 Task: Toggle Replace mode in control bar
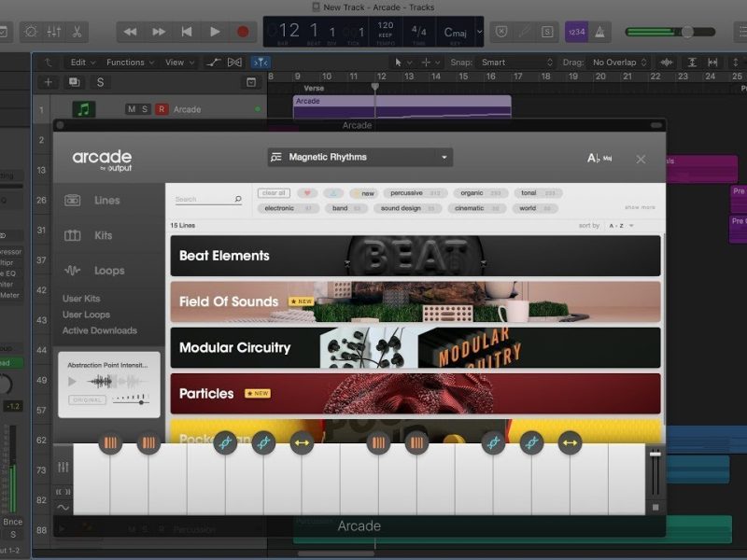coord(501,32)
